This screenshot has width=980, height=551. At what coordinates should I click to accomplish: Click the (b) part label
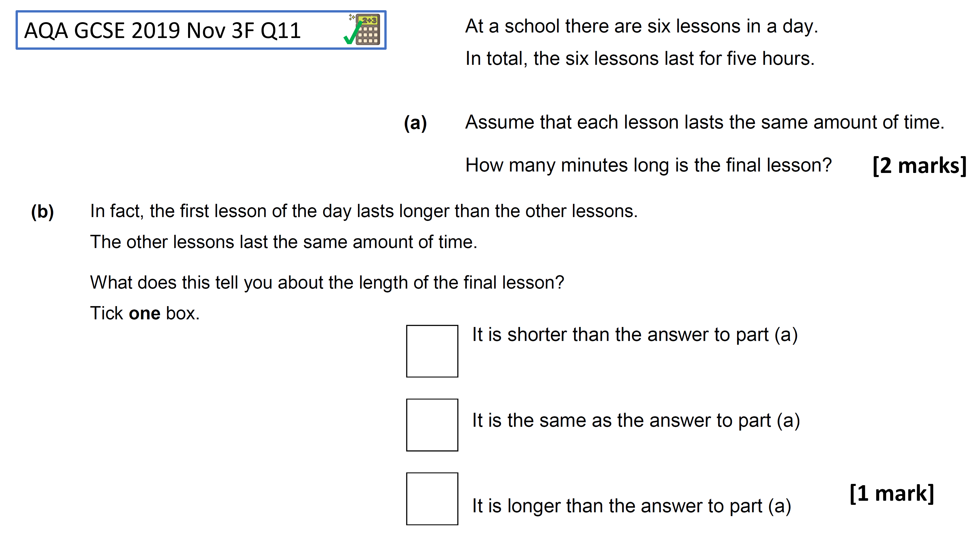[42, 212]
